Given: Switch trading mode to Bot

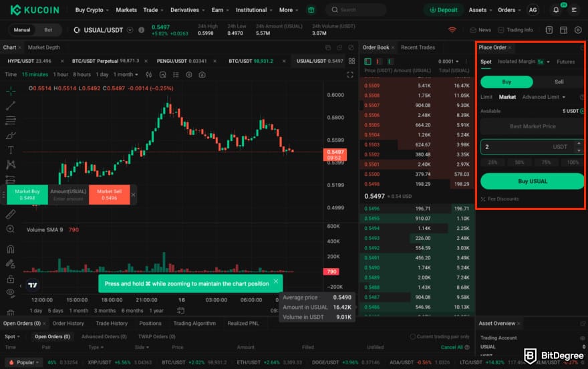Looking at the screenshot, I should [48, 30].
